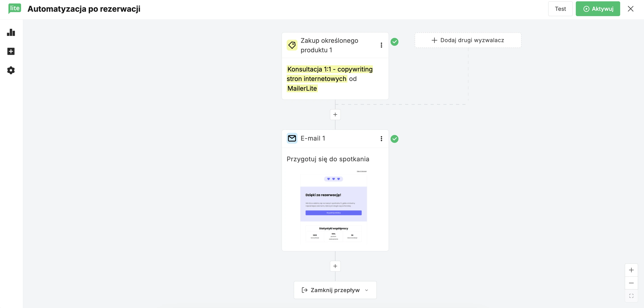Open automation settings gear icon
This screenshot has height=308, width=644.
point(11,70)
